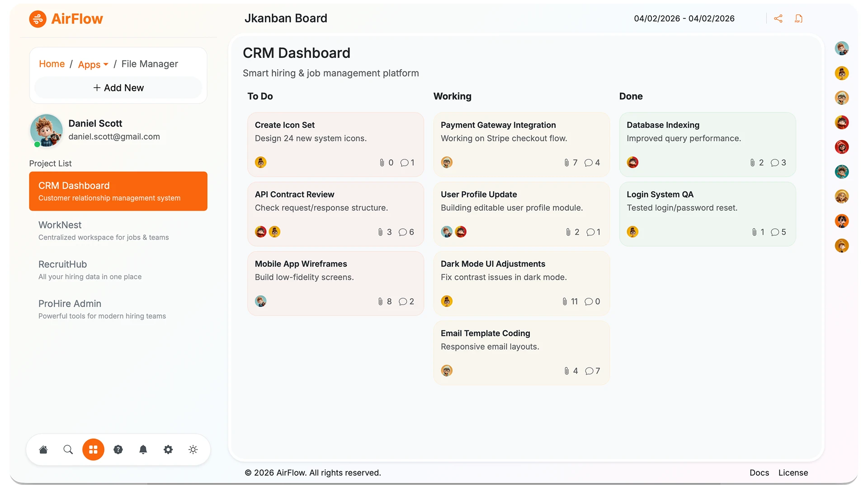Open the home icon in bottom dock

[x=43, y=450]
